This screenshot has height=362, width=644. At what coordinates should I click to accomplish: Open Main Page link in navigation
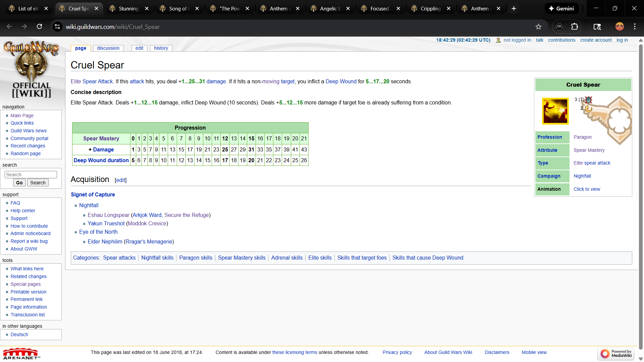pos(22,116)
